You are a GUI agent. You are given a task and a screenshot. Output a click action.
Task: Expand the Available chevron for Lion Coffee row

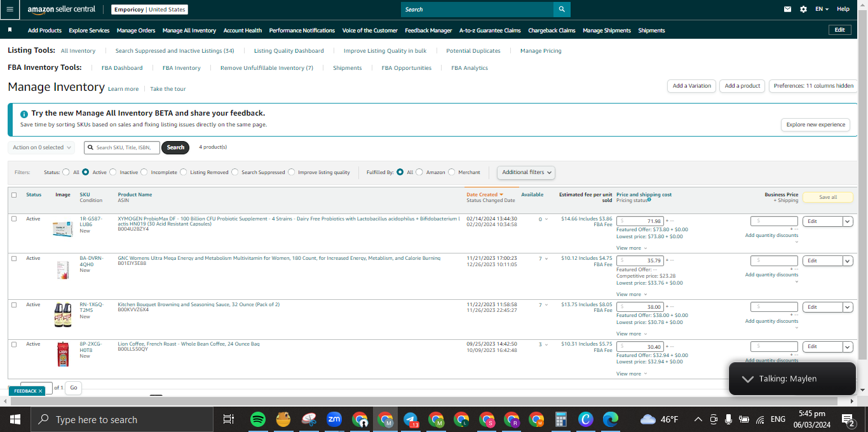[546, 344]
